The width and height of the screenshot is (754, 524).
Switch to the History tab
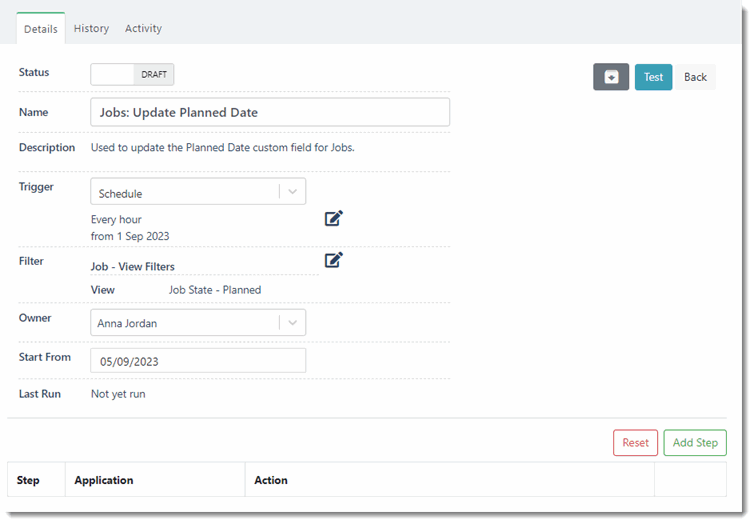click(x=91, y=28)
